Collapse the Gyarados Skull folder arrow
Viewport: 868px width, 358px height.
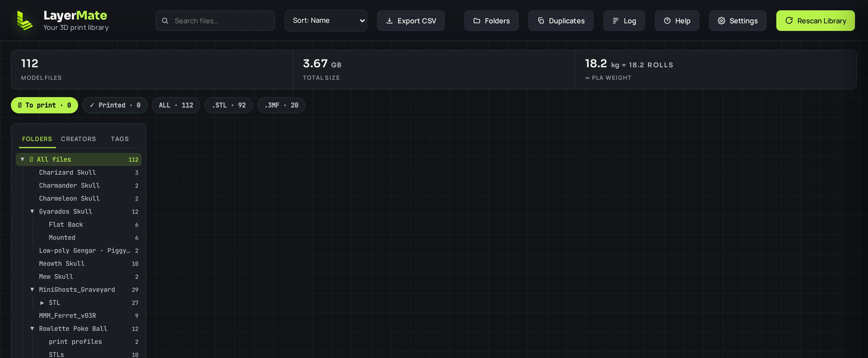[x=32, y=212]
